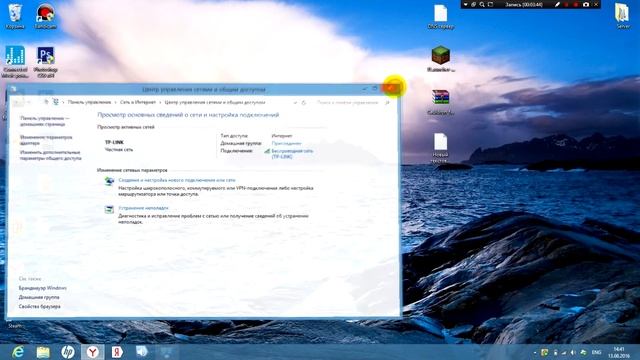Open the Беспроводная сеть (TP-LINK) connection link
Image resolution: width=640 pixels, height=360 pixels.
[x=292, y=153]
